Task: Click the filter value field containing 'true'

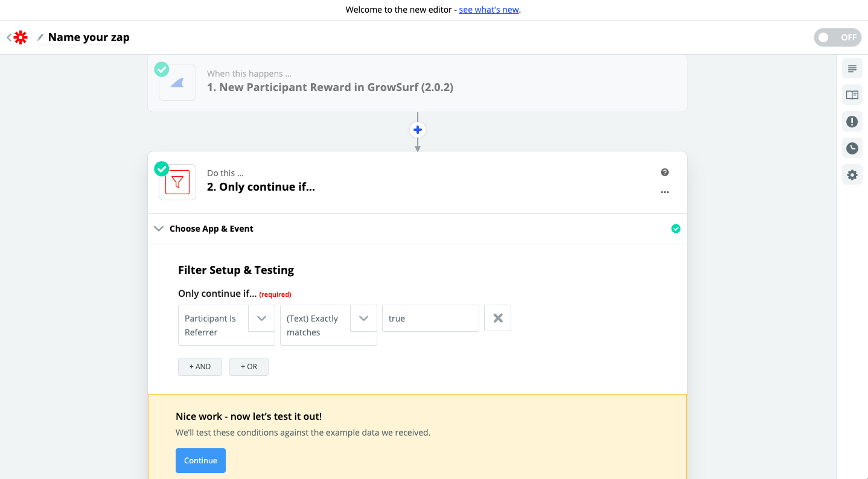Action: 430,318
